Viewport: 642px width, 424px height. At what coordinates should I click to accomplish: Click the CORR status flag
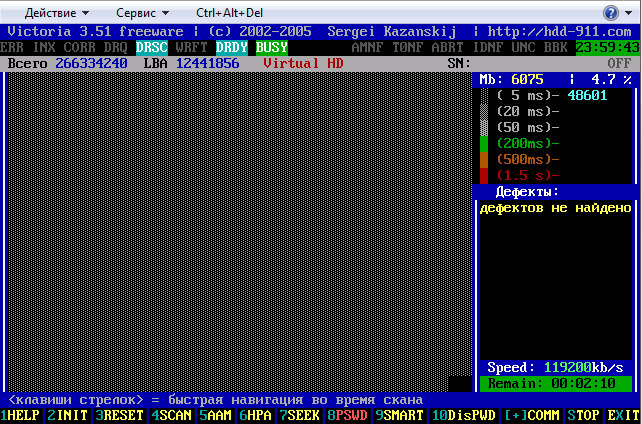(x=80, y=48)
